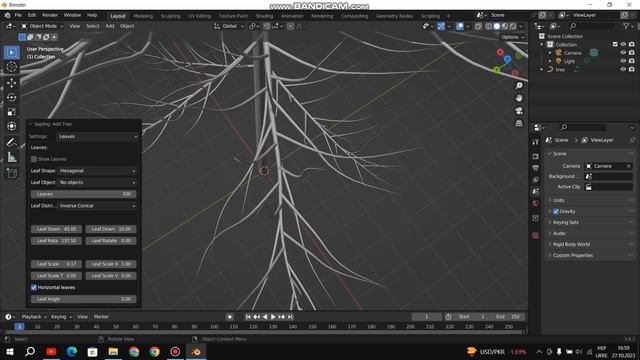Toggle camera view icon in viewport
The width and height of the screenshot is (640, 360).
pyautogui.click(x=519, y=111)
